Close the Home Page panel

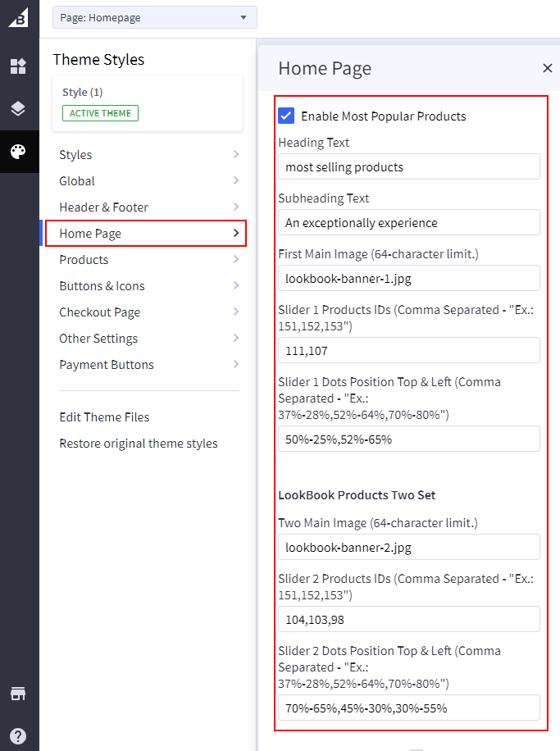click(x=547, y=68)
